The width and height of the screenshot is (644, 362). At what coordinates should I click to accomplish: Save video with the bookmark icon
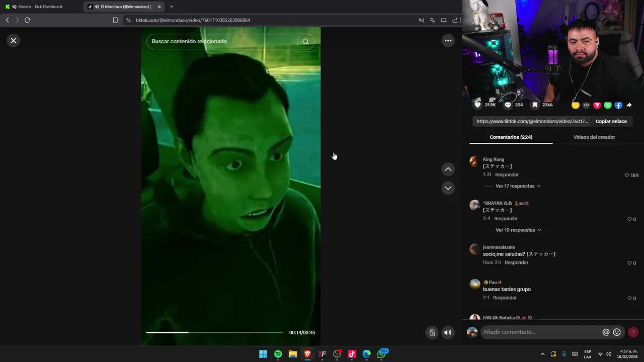pos(535,105)
